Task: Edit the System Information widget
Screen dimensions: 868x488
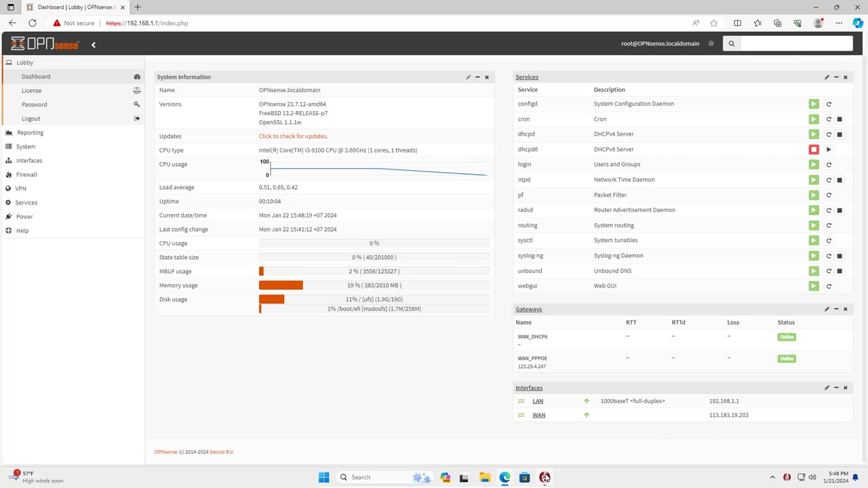Action: [468, 77]
